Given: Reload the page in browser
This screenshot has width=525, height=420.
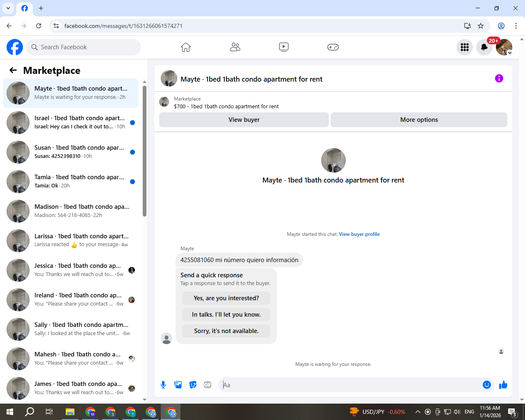Looking at the screenshot, I should (x=39, y=26).
